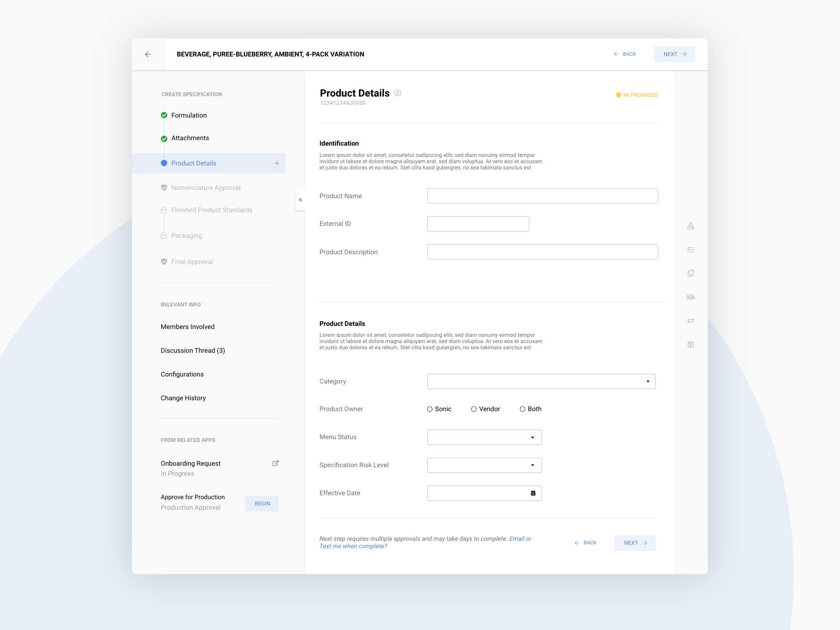Open the checklist icon in right sidebar

[x=691, y=250]
